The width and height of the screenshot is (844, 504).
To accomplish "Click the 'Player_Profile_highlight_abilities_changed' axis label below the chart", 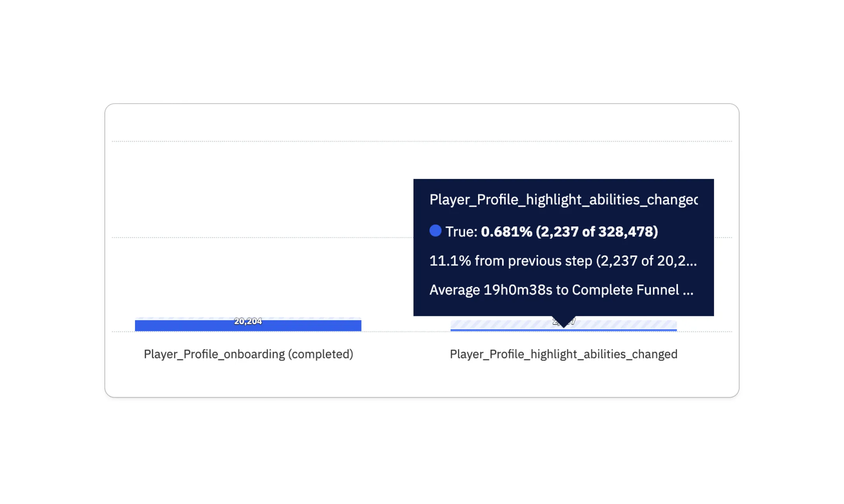I will (x=563, y=354).
